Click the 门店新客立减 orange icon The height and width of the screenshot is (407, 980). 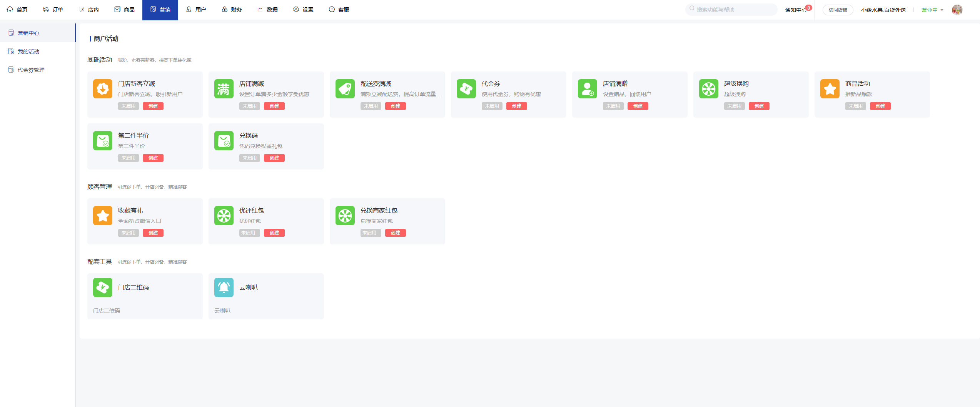[102, 89]
